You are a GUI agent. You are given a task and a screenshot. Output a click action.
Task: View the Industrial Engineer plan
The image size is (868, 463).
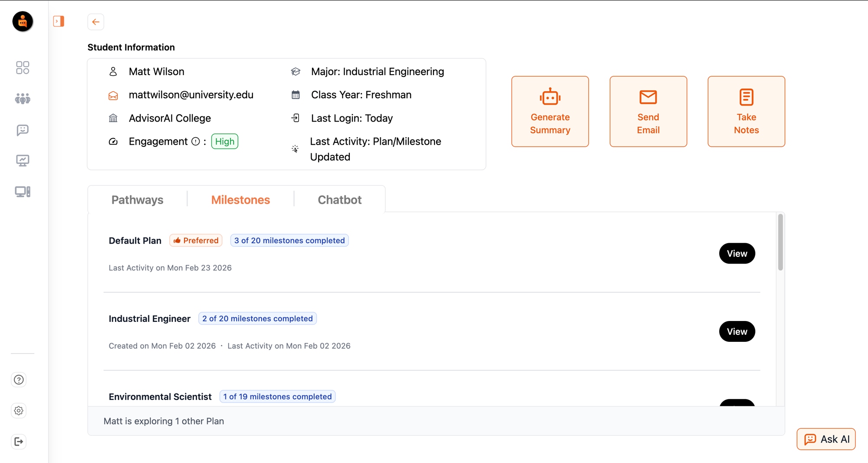[x=737, y=331]
